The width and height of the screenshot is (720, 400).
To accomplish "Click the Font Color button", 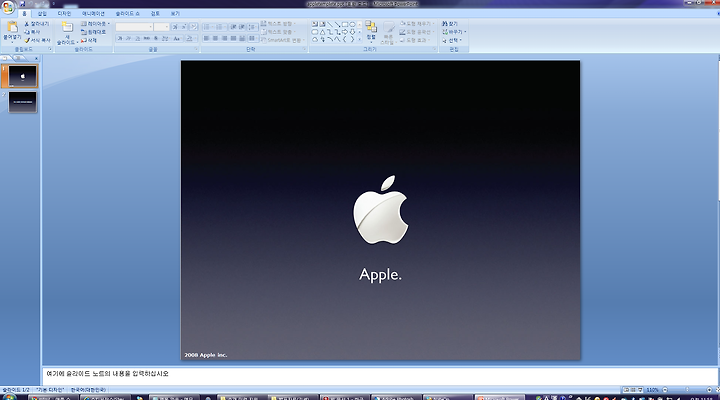I will (x=190, y=38).
